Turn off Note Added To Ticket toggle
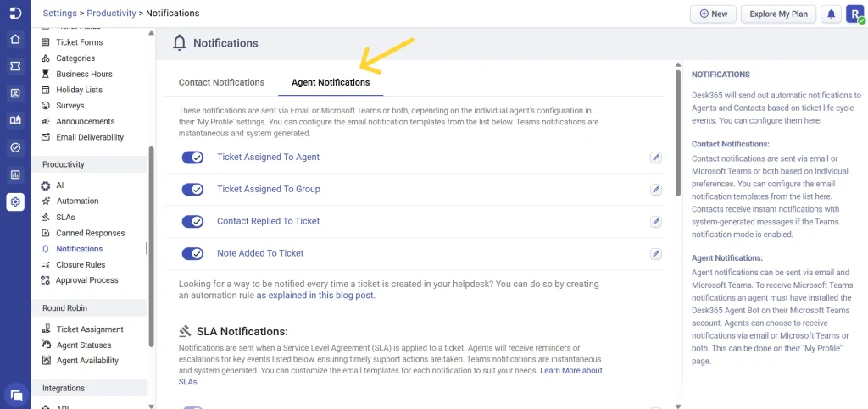This screenshot has width=868, height=409. pyautogui.click(x=192, y=254)
